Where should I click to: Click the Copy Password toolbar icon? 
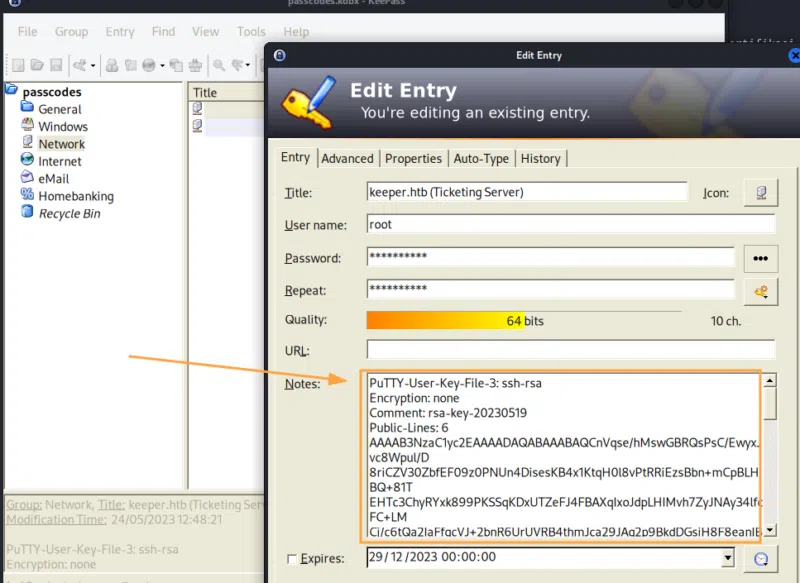point(131,65)
